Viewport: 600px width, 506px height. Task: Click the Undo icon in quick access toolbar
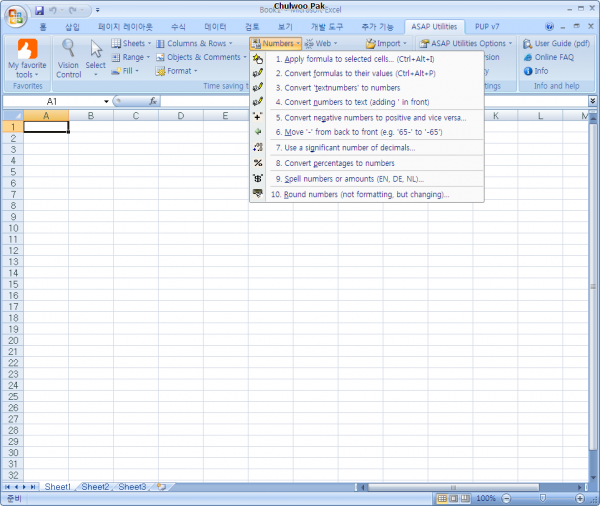tap(53, 10)
